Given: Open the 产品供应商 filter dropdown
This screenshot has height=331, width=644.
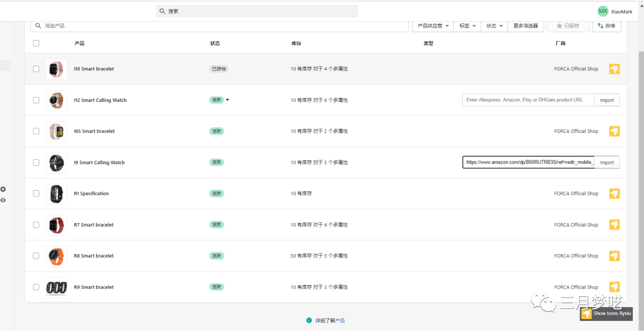Looking at the screenshot, I should pos(433,26).
